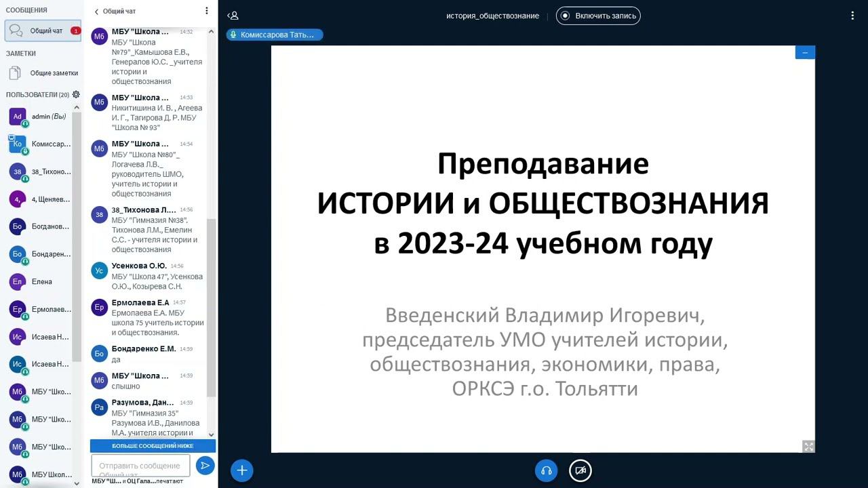868x488 pixels.
Task: Click sender name 38_Тихонова Л. in chat
Action: click(x=144, y=210)
